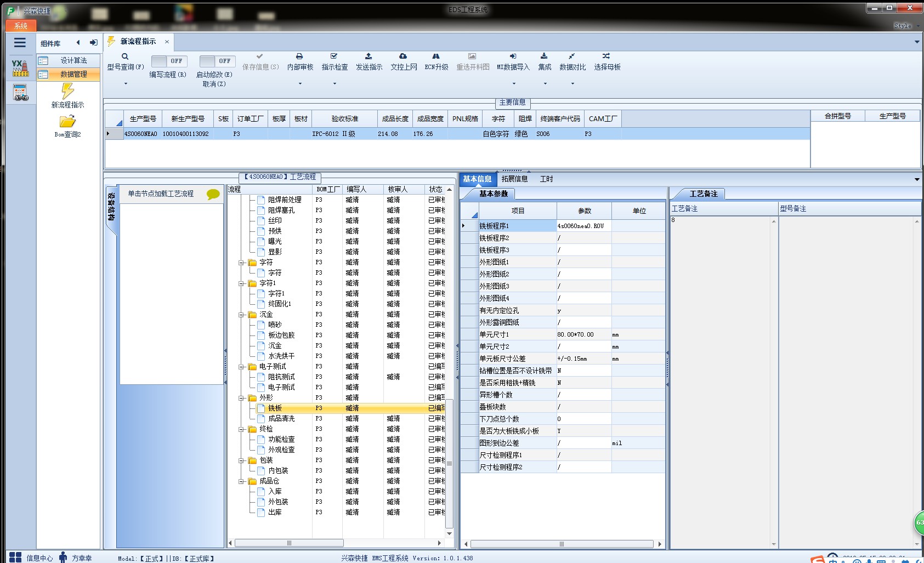The height and width of the screenshot is (563, 924).
Task: Open the 指示检查 dropdown arrow
Action: click(x=335, y=84)
